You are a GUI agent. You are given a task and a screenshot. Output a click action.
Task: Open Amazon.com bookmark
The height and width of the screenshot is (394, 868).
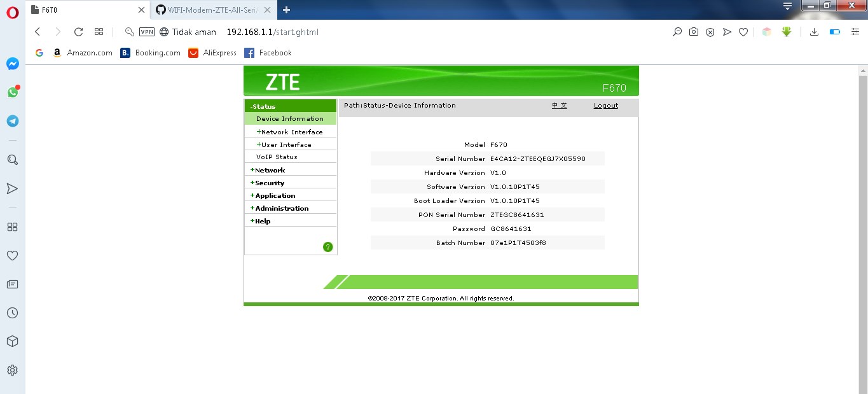[x=83, y=53]
